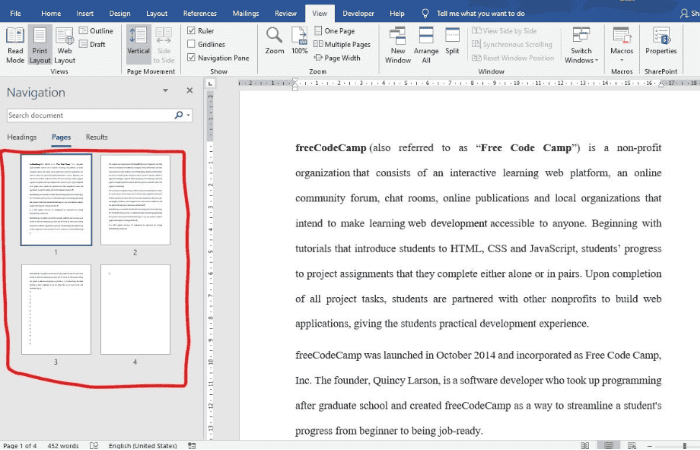Open Switch Windows dropdown
700x450 pixels.
click(581, 46)
